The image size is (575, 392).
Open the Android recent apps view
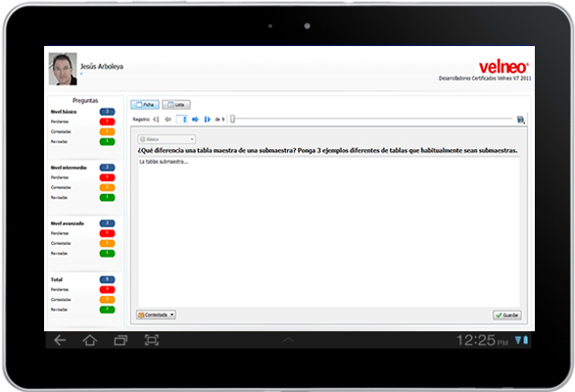(x=120, y=340)
